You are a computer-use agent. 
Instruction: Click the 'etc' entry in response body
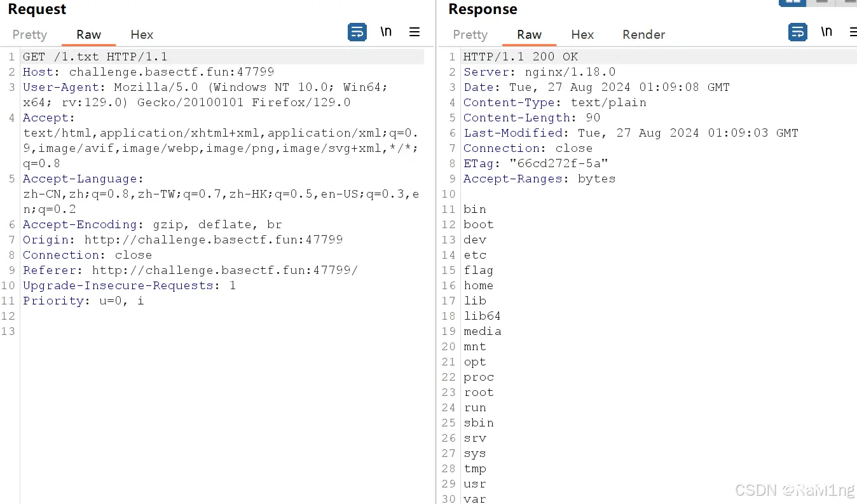click(475, 255)
